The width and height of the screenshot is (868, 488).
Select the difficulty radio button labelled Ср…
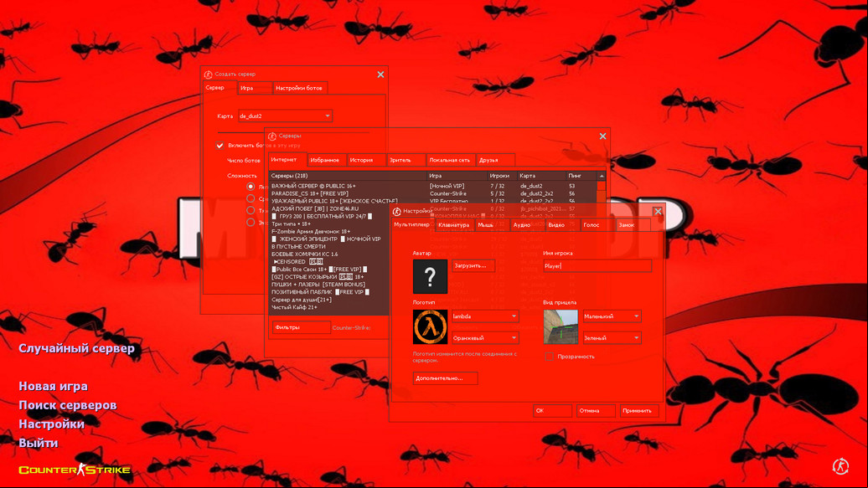251,198
